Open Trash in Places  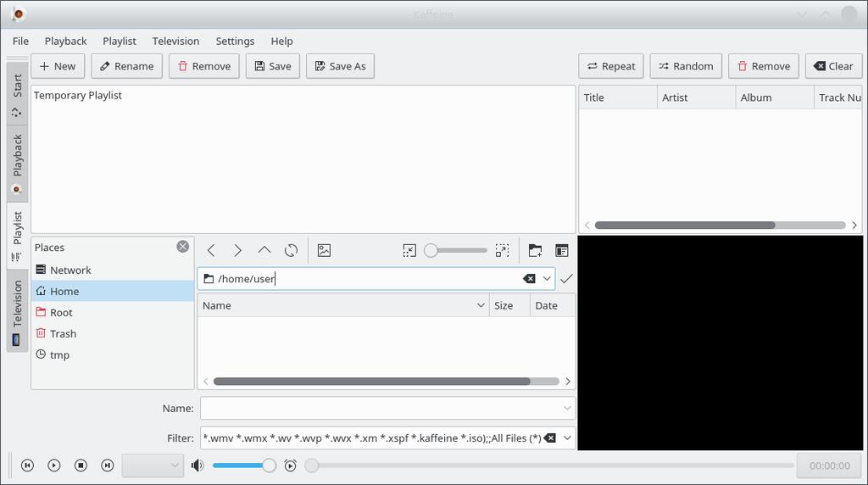click(x=113, y=333)
